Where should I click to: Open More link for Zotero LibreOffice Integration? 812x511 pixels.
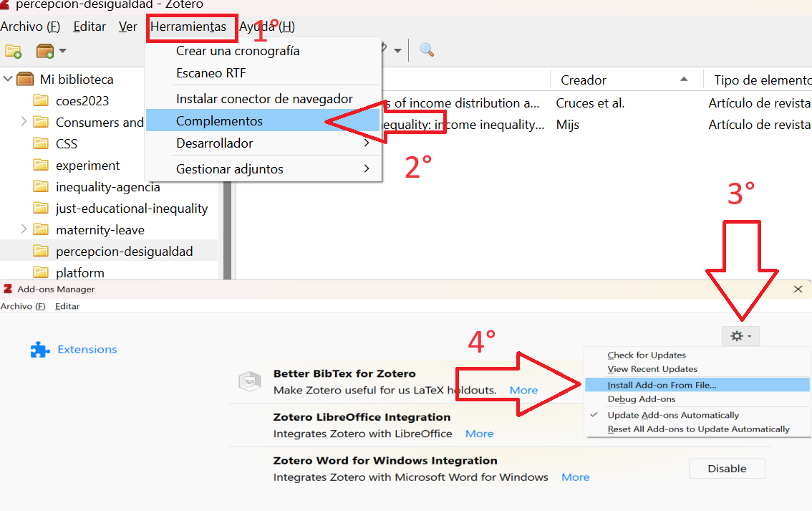tap(479, 434)
